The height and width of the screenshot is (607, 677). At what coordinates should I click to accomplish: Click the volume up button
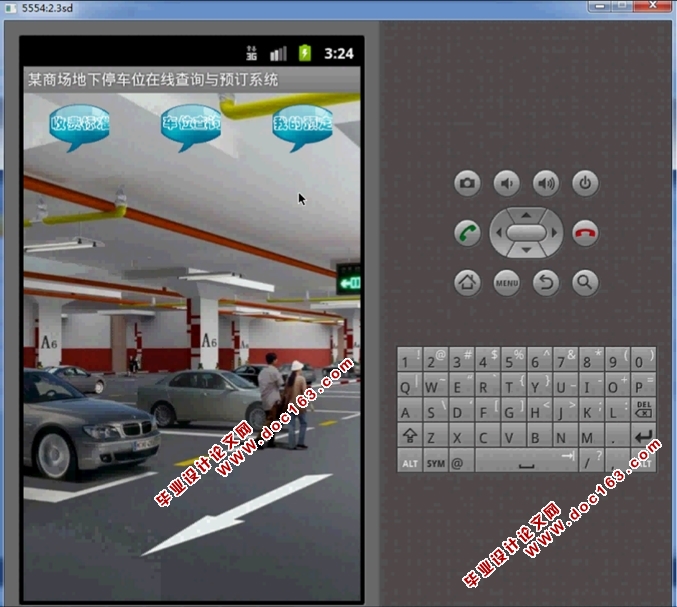pos(546,183)
